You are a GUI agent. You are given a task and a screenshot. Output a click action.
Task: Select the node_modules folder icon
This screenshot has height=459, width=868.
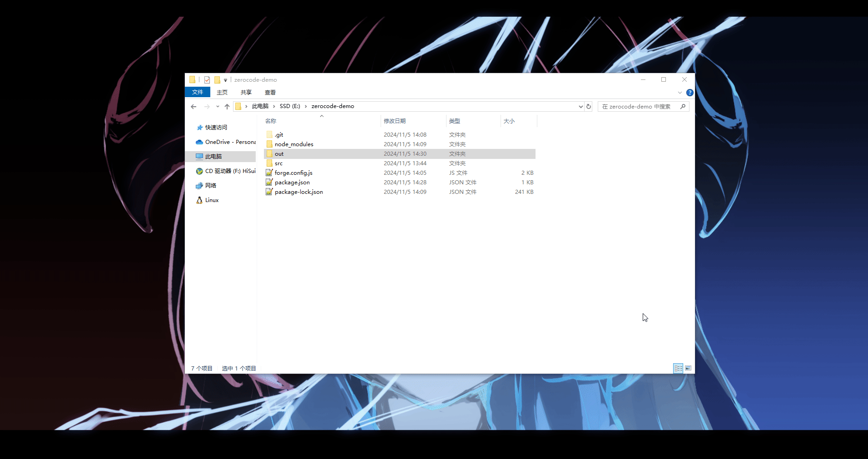coord(269,144)
